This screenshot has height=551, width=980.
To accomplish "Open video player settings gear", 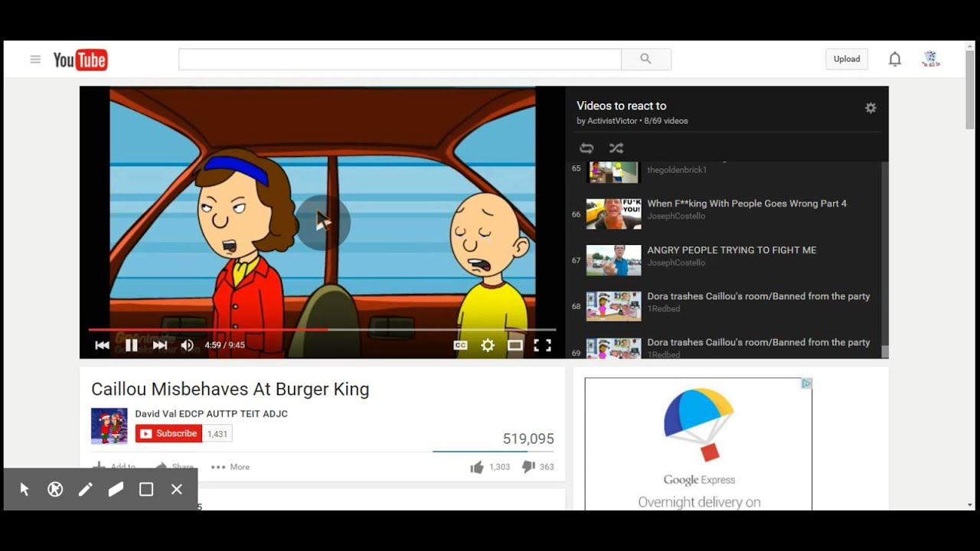I will pyautogui.click(x=488, y=345).
